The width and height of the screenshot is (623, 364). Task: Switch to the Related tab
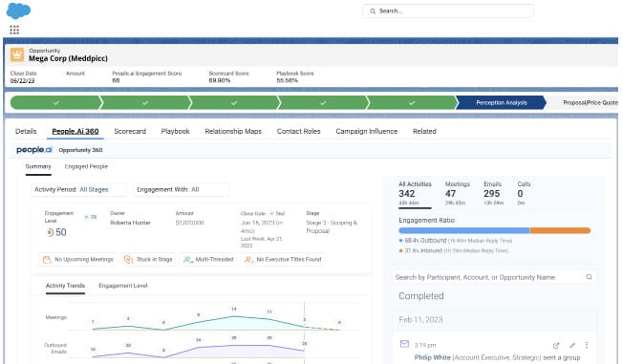pyautogui.click(x=424, y=131)
